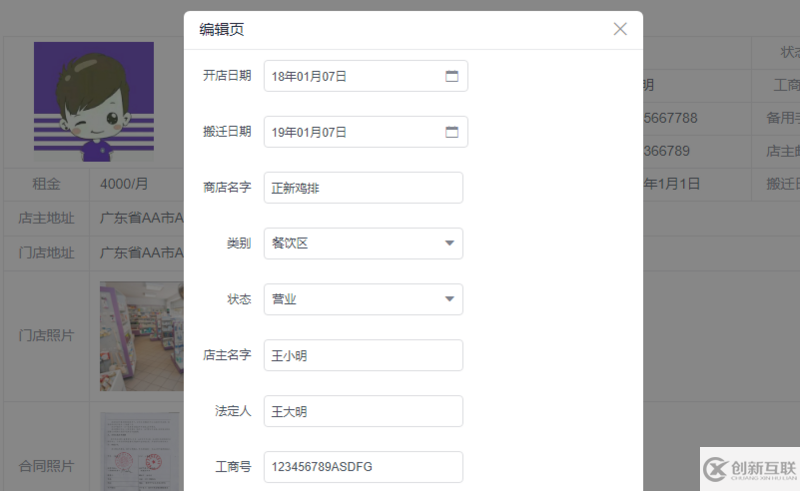Focus the 工商号 input 123456789ASDFG

coord(363,467)
